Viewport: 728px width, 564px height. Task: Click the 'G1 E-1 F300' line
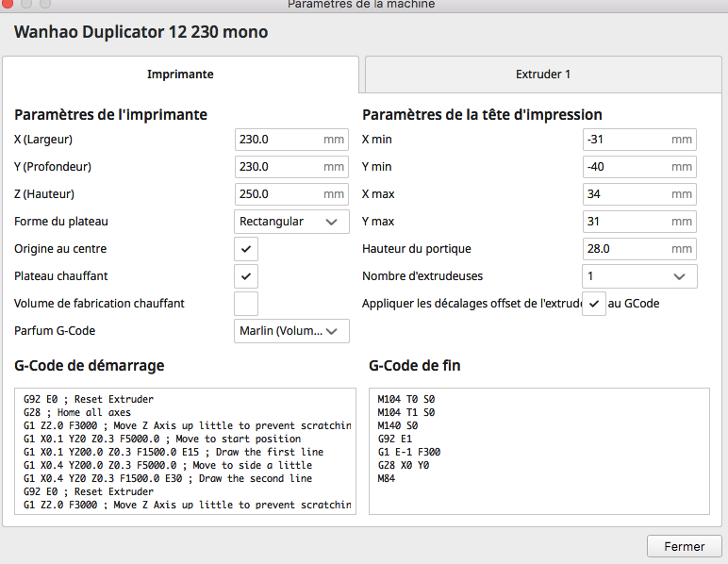click(409, 452)
